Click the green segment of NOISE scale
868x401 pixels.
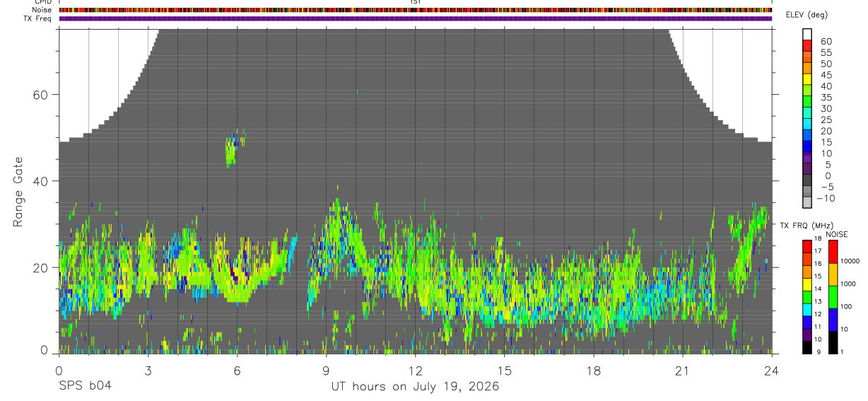pos(833,297)
